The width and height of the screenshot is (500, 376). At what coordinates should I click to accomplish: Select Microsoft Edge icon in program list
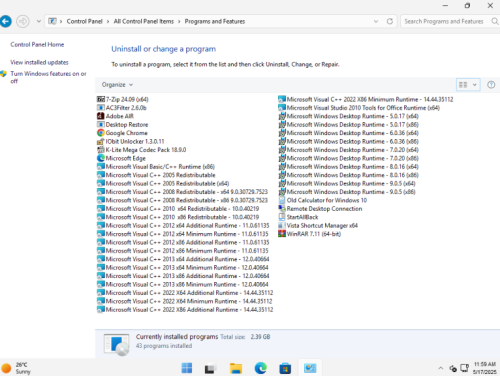tap(101, 158)
